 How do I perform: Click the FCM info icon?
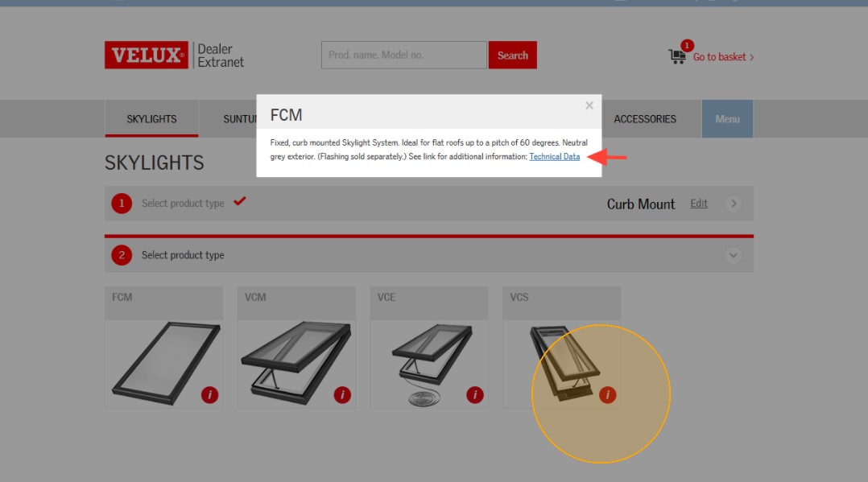(209, 394)
